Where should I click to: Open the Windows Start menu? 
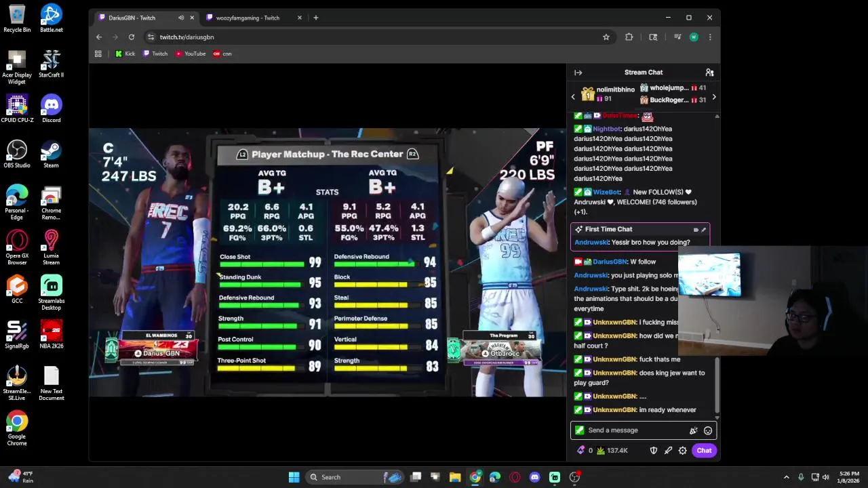[294, 477]
